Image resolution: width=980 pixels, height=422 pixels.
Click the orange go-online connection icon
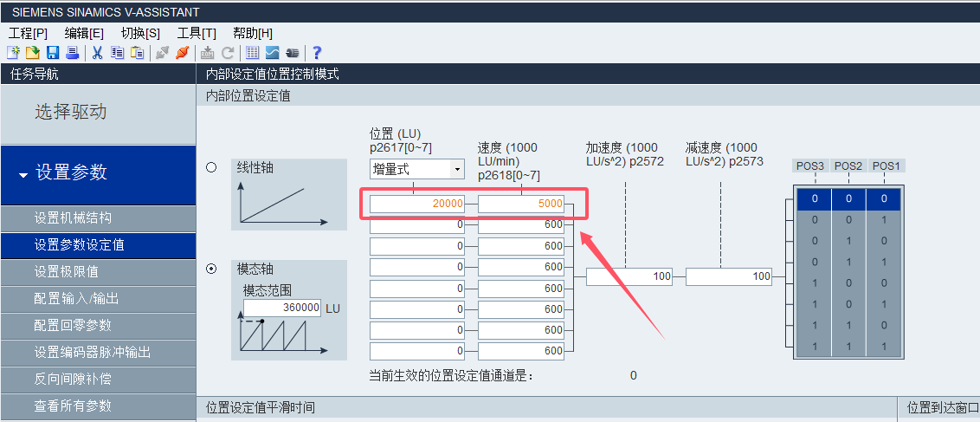[x=182, y=53]
